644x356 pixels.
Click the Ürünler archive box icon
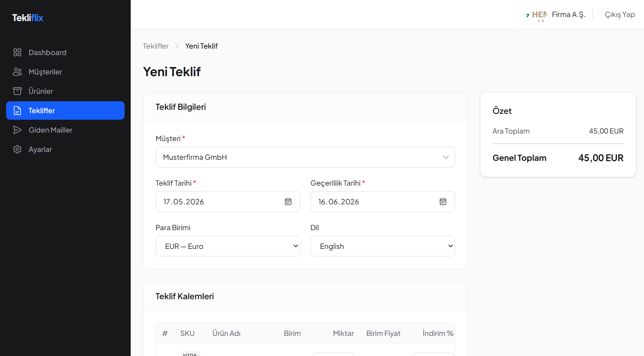[x=17, y=91]
